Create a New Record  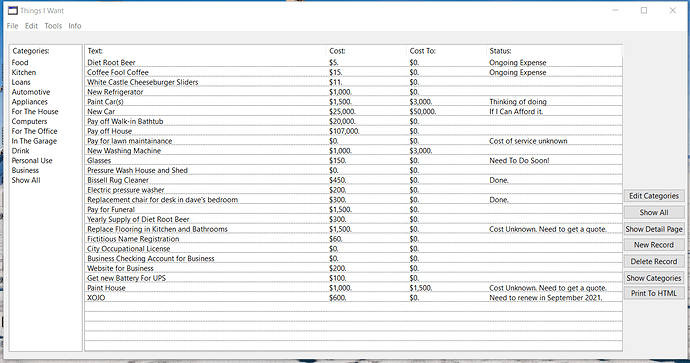pyautogui.click(x=654, y=245)
